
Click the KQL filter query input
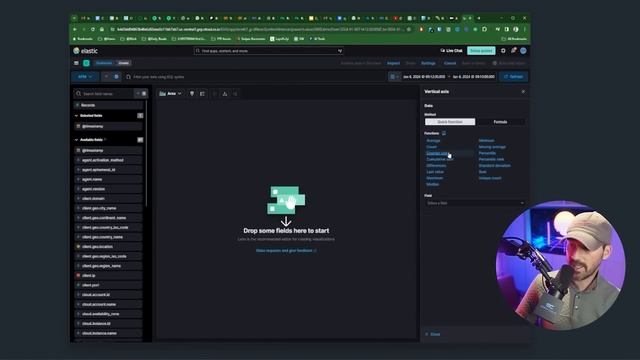255,77
